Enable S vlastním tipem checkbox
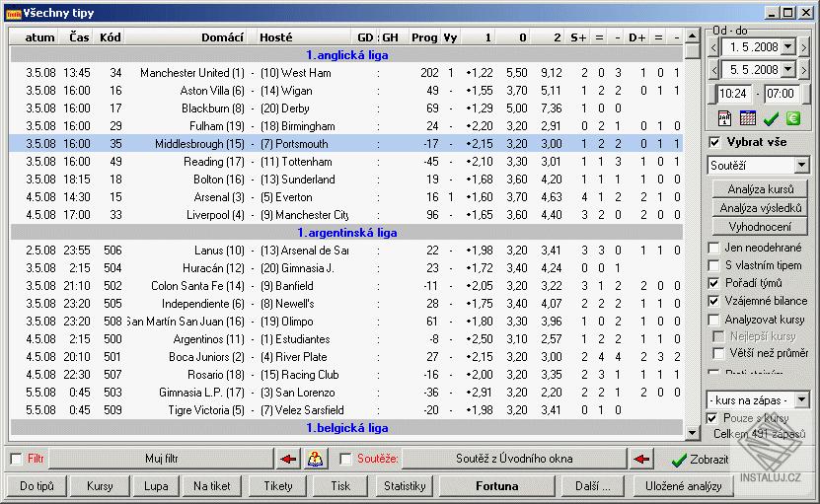The height and width of the screenshot is (504, 820). point(713,265)
